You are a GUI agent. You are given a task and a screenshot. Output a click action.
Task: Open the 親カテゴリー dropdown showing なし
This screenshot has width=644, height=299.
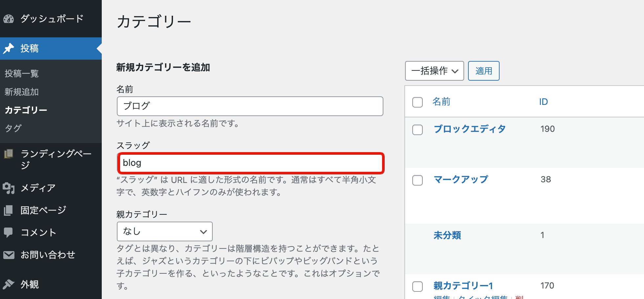164,231
